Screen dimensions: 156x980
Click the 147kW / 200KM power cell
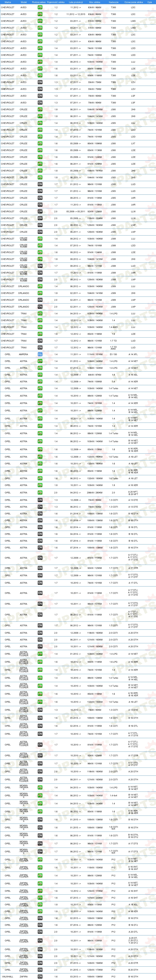[95, 898]
